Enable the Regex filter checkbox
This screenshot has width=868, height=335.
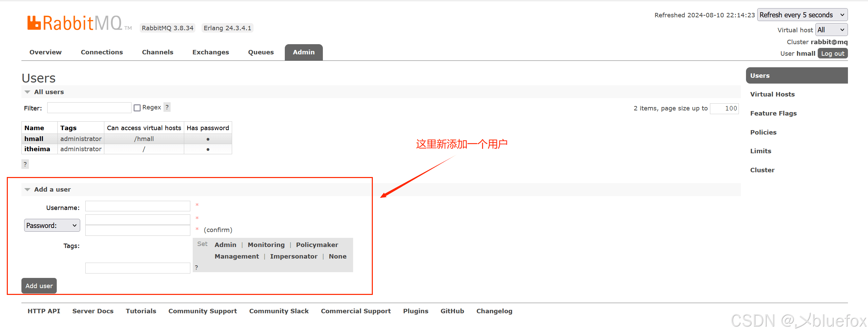point(137,108)
